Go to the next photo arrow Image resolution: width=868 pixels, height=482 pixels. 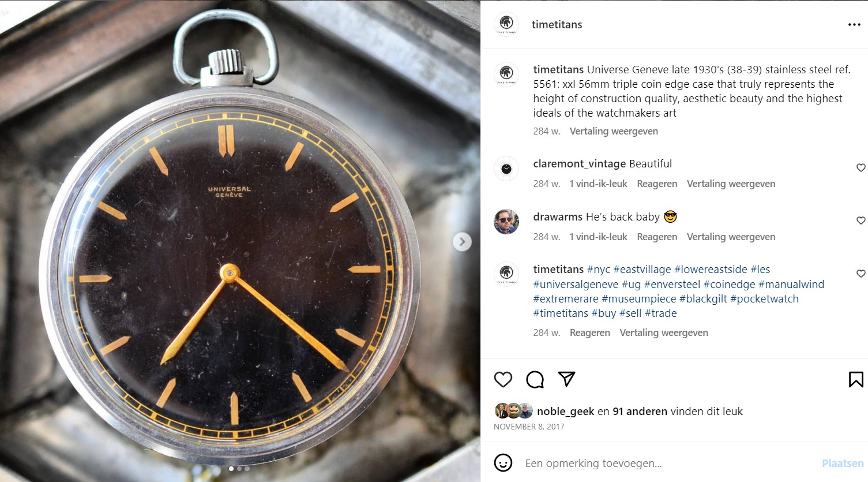click(x=461, y=242)
